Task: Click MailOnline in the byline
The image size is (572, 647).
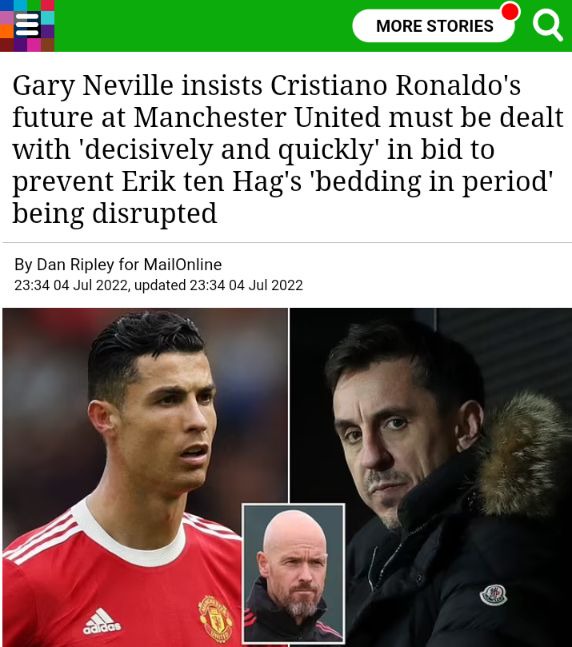Action: click(x=183, y=264)
